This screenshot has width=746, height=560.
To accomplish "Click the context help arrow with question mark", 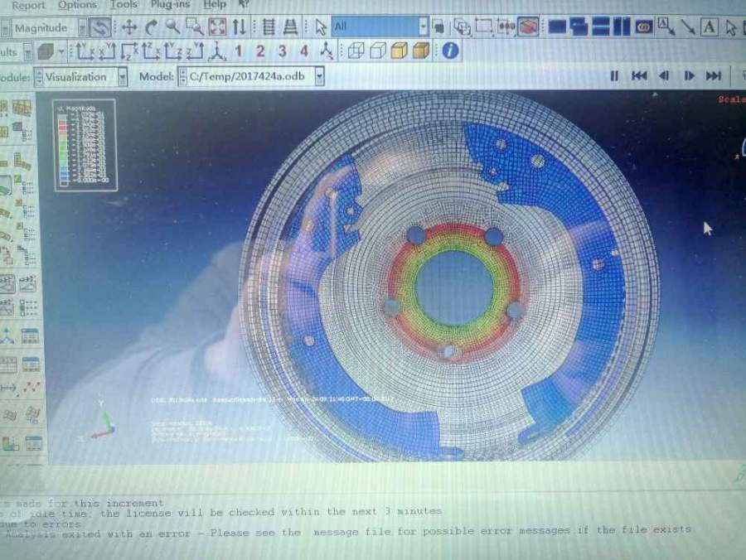I will pos(243,4).
